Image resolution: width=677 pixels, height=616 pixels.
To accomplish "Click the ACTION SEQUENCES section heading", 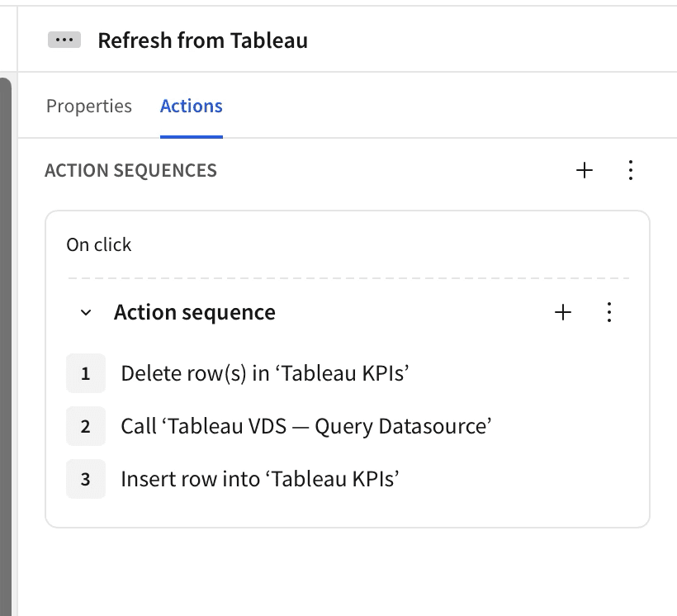I will [x=130, y=171].
